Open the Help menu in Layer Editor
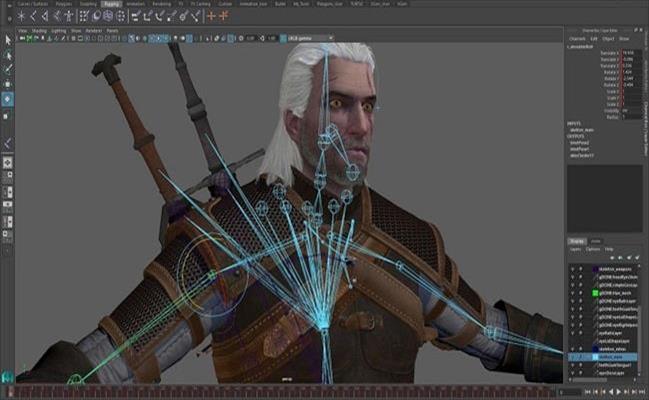 click(x=609, y=249)
